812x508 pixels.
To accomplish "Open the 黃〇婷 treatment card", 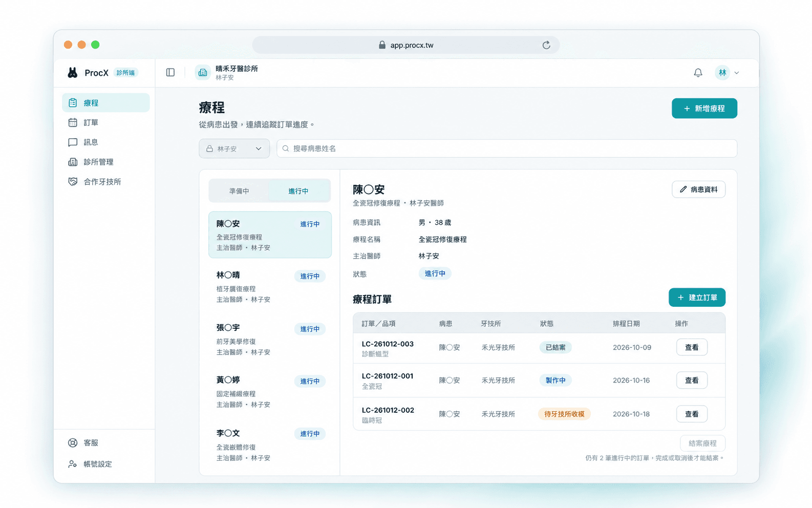I will 270,392.
